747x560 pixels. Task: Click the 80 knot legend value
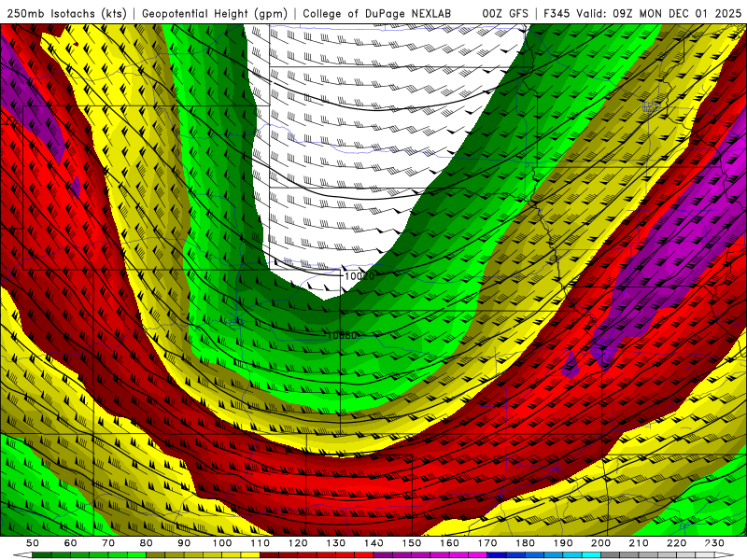[x=147, y=543]
